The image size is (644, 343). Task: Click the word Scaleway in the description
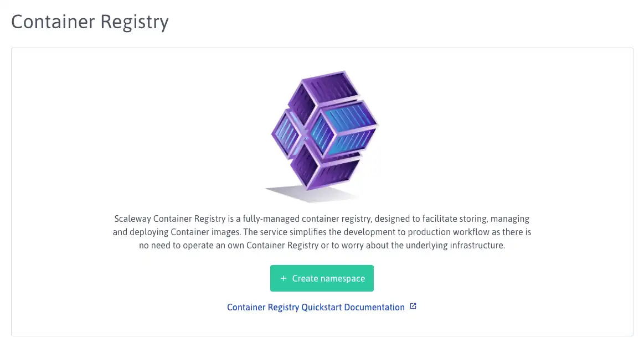point(132,219)
